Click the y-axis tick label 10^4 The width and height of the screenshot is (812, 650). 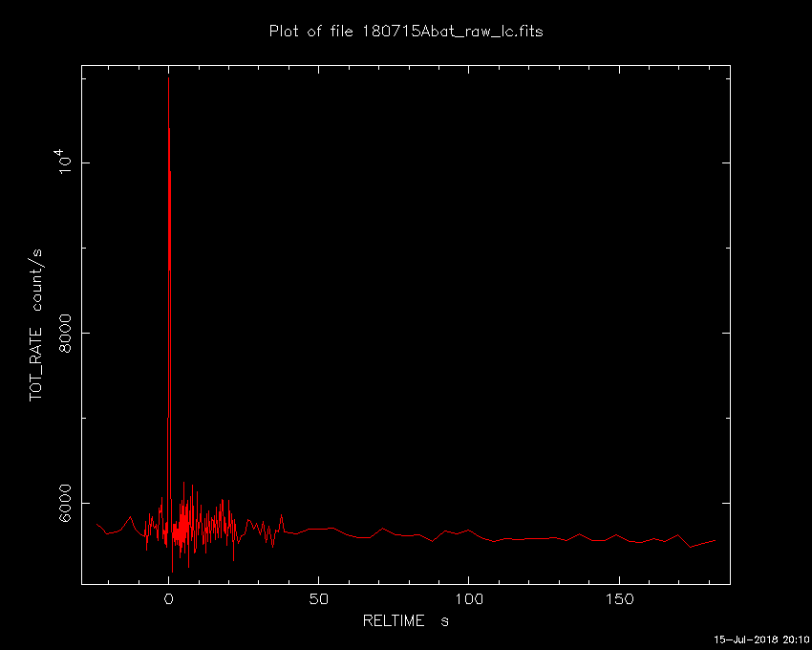64,162
